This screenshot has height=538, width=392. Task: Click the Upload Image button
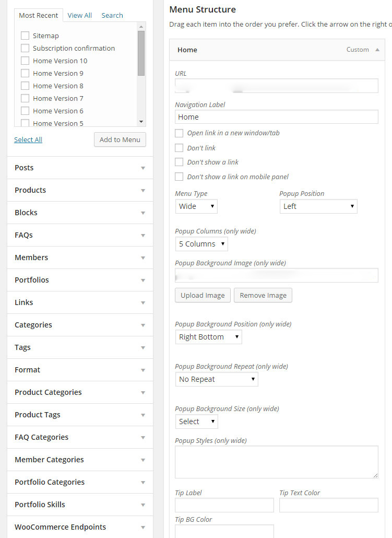point(203,296)
